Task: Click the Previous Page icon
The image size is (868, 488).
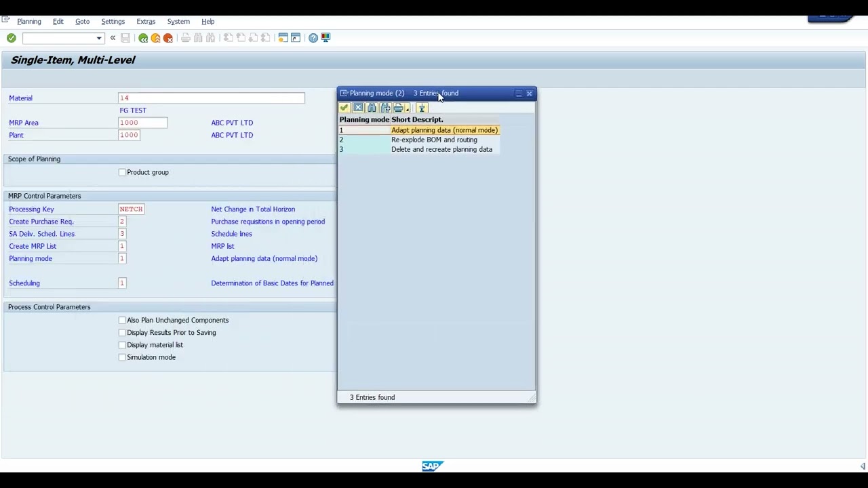Action: click(x=241, y=38)
